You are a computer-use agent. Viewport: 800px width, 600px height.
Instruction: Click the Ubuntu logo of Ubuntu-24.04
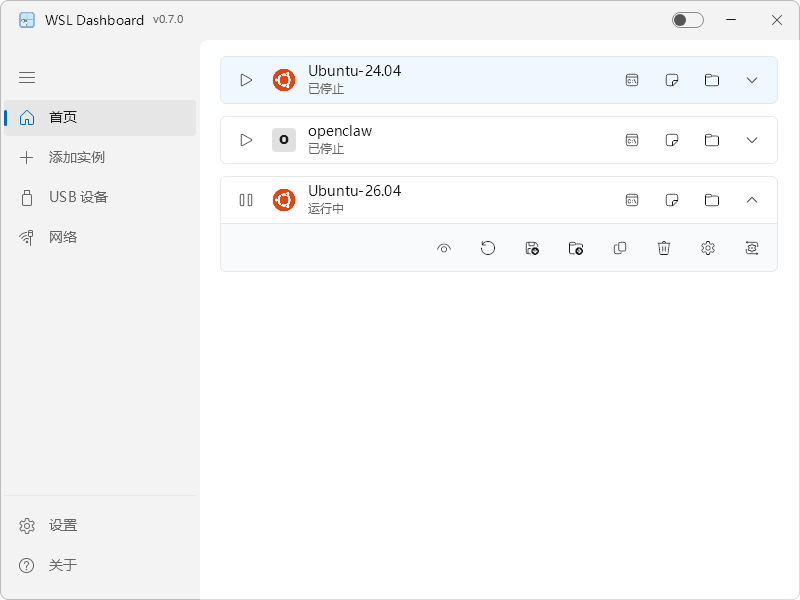point(284,80)
